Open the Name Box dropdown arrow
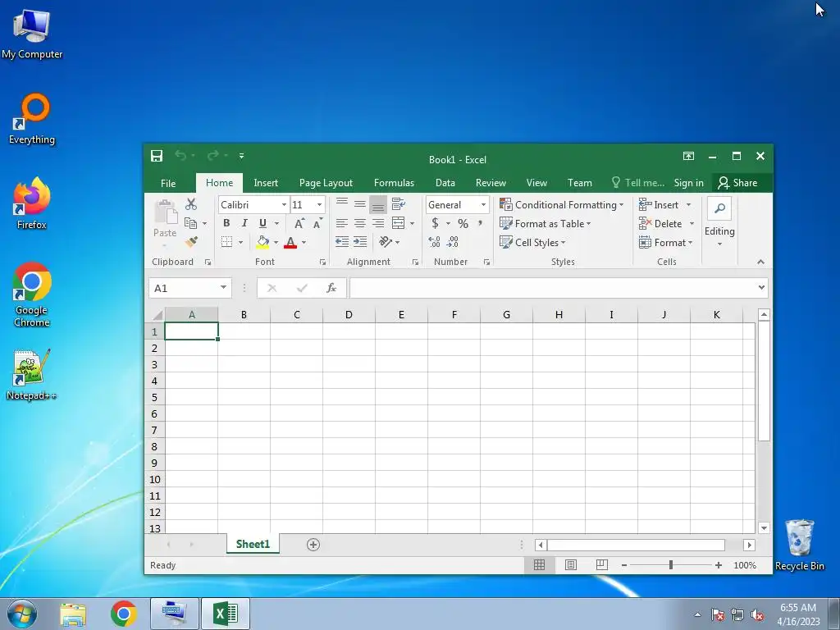 pyautogui.click(x=223, y=288)
